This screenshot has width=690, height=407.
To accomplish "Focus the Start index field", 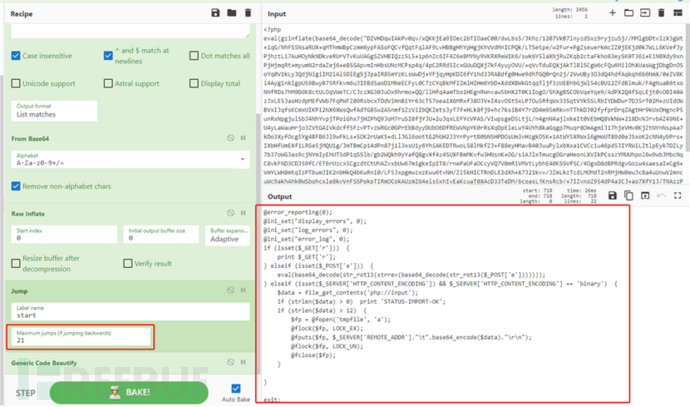I will click(64, 235).
